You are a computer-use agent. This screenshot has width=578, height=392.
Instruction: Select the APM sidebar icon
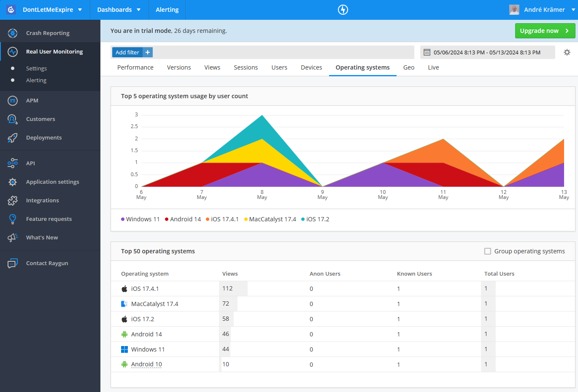[x=12, y=100]
